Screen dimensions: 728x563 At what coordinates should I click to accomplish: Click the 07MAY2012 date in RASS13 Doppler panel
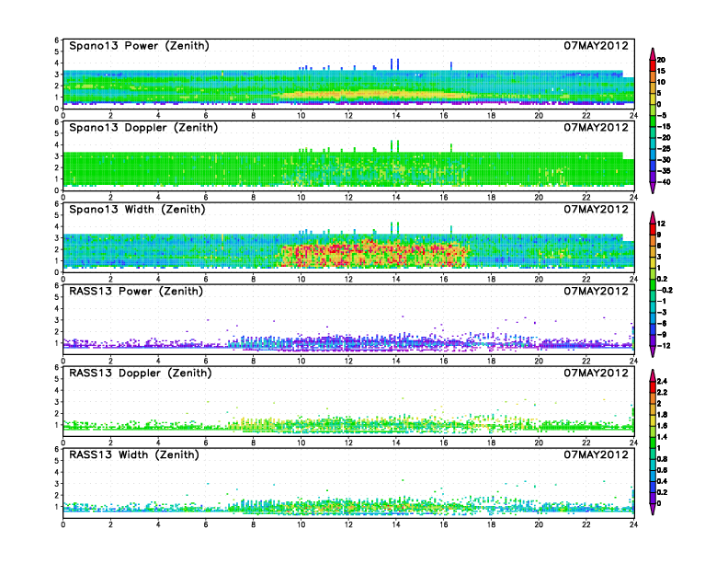coord(596,373)
